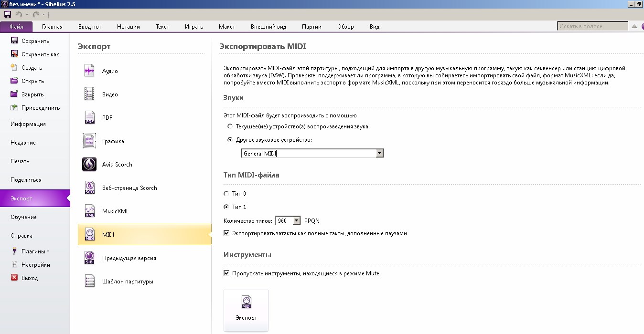Viewport: 644px width, 334px height.
Task: Switch to the Играть tab
Action: [194, 27]
